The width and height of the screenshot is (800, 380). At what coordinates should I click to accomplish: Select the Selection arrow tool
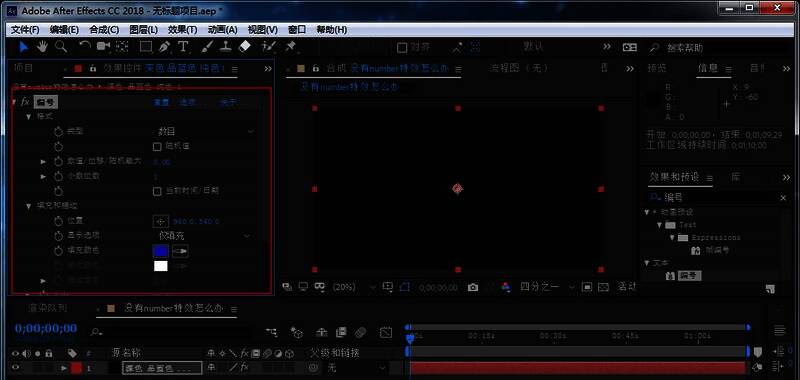23,47
